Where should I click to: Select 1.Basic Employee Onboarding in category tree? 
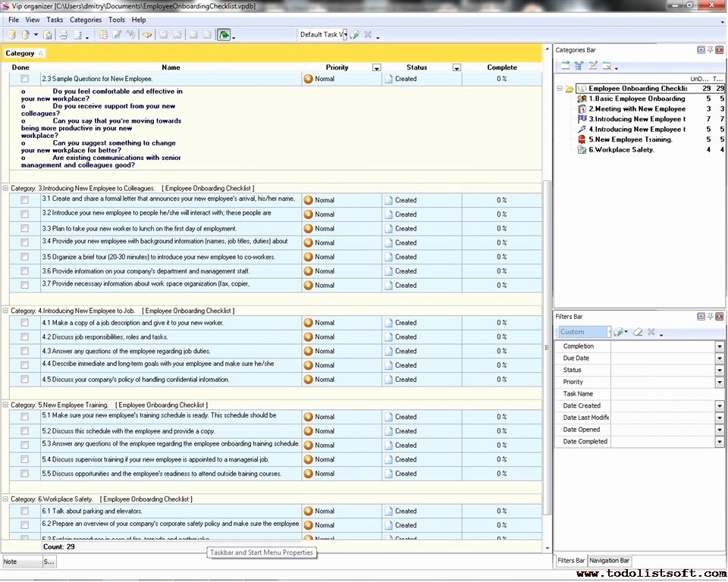[x=636, y=99]
